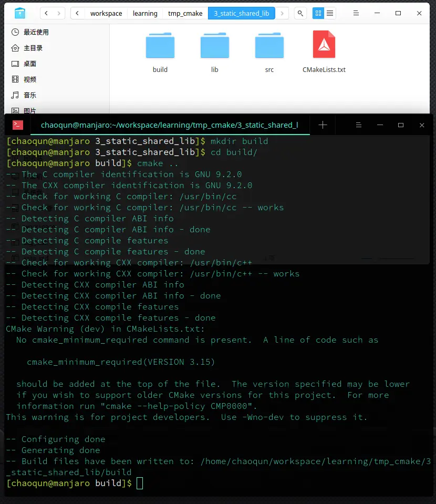Screen dimensions: 436x504
Task: Maximize the file manager window
Action: tap(398, 13)
